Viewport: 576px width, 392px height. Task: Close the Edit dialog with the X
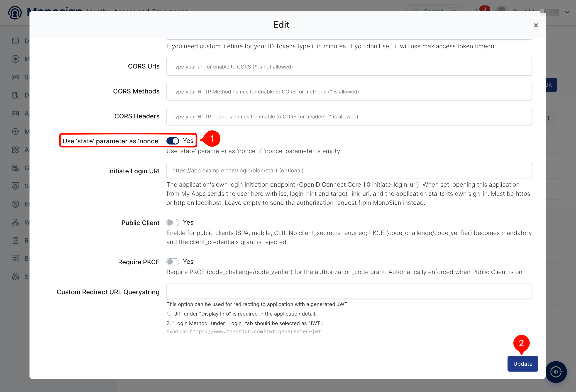coord(536,25)
